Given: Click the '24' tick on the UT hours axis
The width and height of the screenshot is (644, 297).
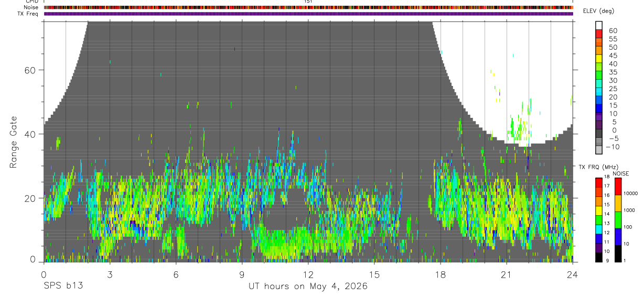Looking at the screenshot, I should tap(573, 274).
